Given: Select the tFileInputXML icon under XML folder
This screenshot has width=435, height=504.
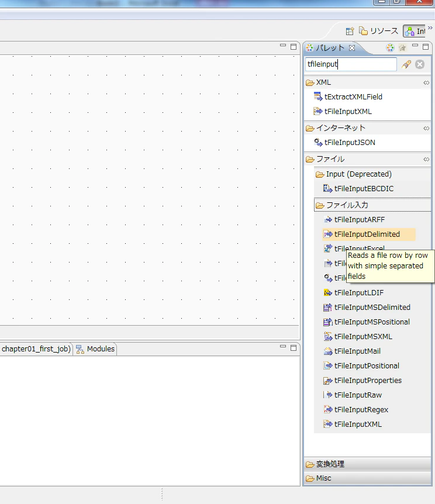Looking at the screenshot, I should point(317,111).
